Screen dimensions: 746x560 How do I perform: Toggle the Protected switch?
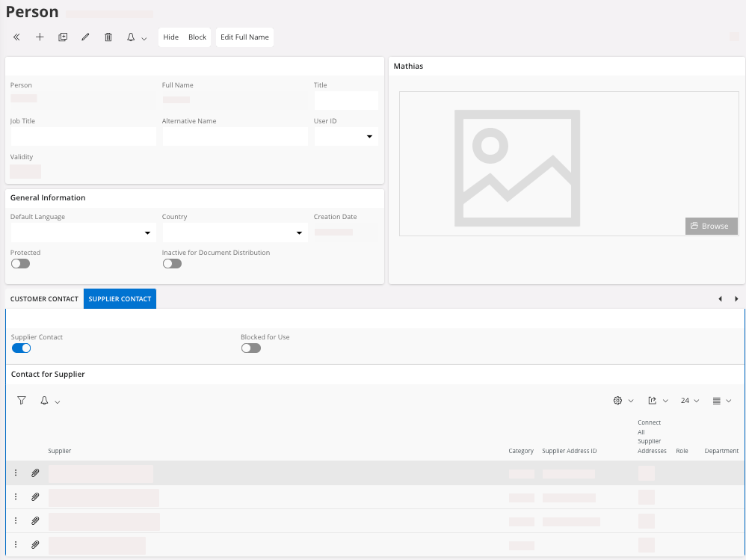pos(20,264)
